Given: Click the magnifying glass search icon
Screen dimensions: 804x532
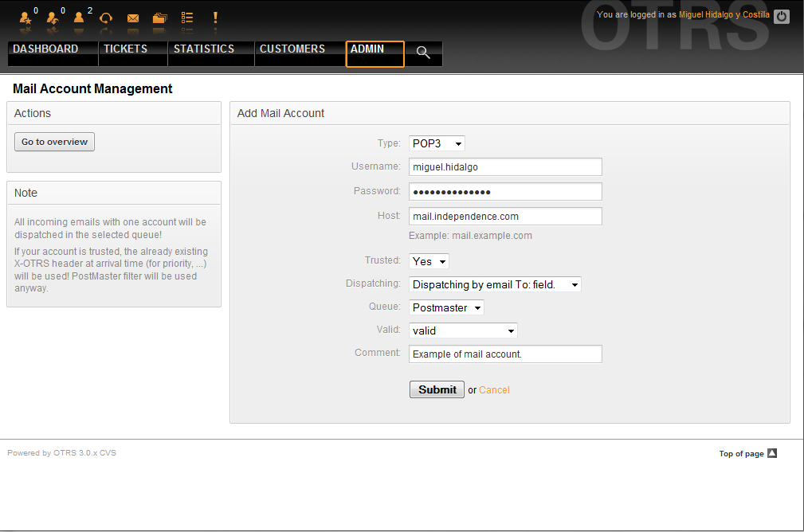Looking at the screenshot, I should click(423, 53).
